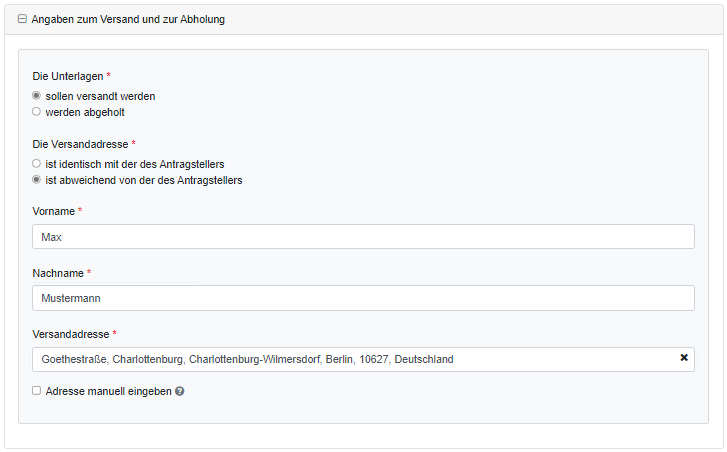
Task: Open the Versandadresse field showing Goethestraße
Action: 350,359
